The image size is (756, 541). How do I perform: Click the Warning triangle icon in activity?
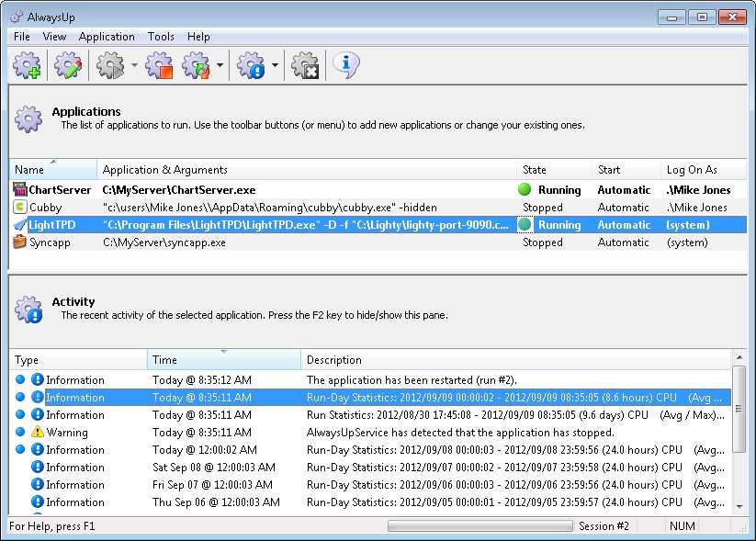point(38,432)
